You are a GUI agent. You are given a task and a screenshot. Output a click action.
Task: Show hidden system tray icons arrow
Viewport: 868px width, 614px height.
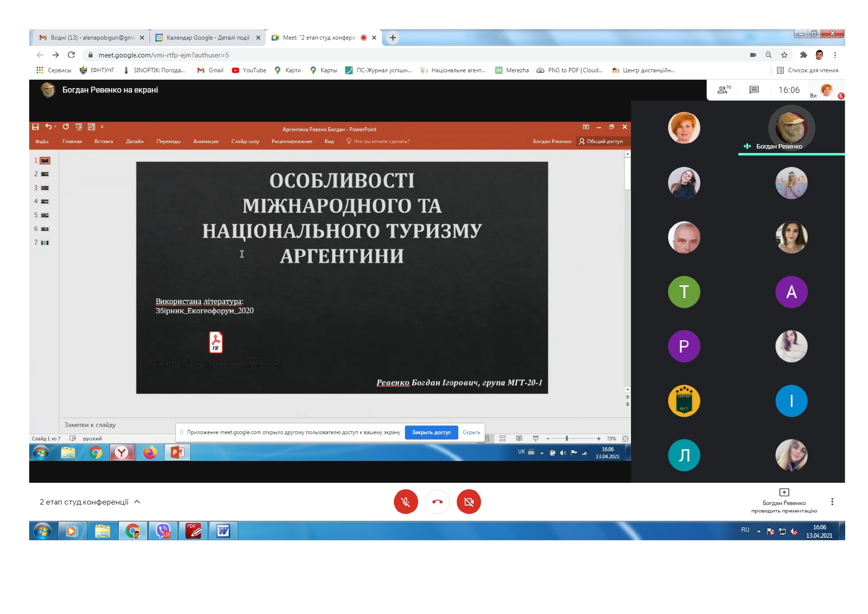tap(759, 531)
